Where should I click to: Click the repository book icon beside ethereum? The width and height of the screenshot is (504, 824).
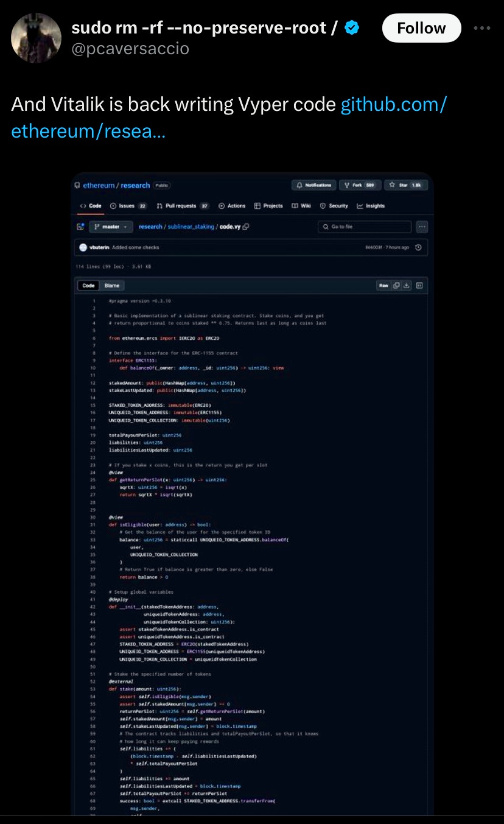click(77, 185)
